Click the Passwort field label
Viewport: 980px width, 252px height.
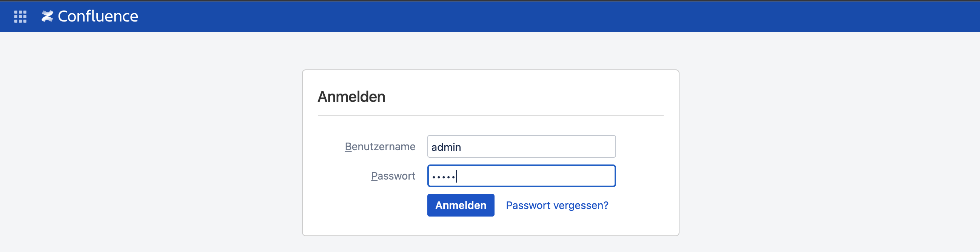393,176
